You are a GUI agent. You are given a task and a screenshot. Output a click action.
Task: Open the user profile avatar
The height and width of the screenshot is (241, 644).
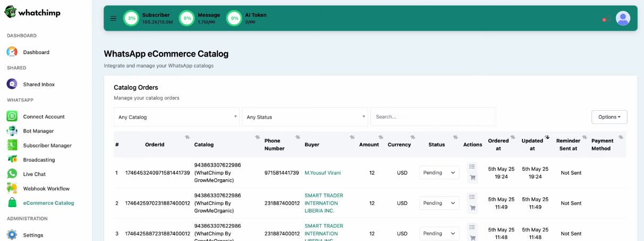point(623,18)
